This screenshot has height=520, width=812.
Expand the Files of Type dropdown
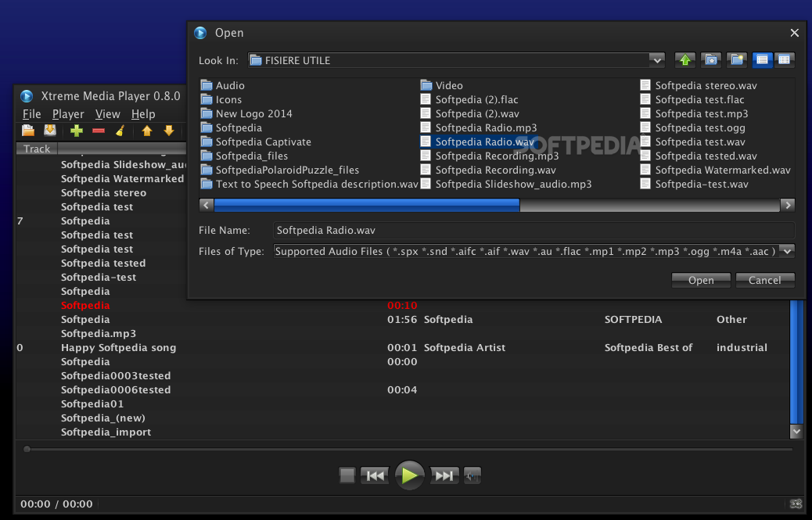pos(788,251)
